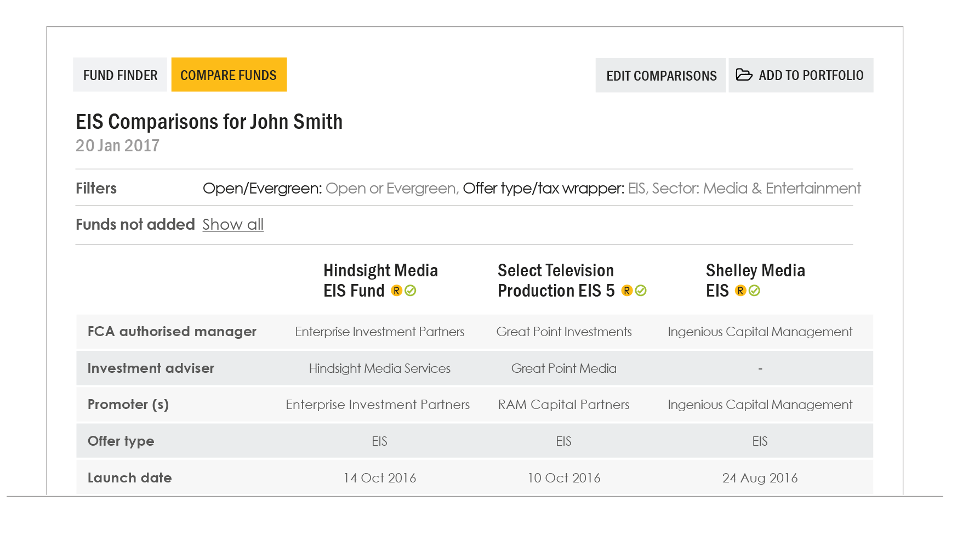This screenshot has height=540, width=980.
Task: Select the dash in Shelley Media's Investment adviser cell
Action: point(760,369)
